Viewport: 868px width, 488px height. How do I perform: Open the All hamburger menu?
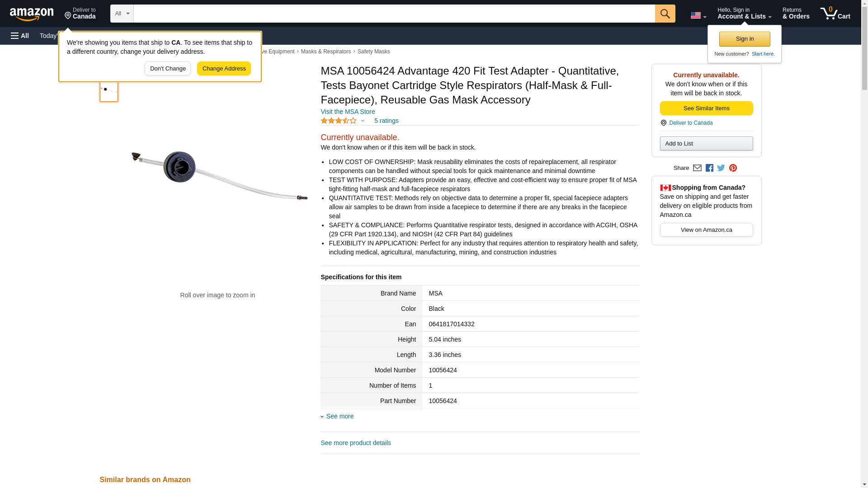coord(20,36)
